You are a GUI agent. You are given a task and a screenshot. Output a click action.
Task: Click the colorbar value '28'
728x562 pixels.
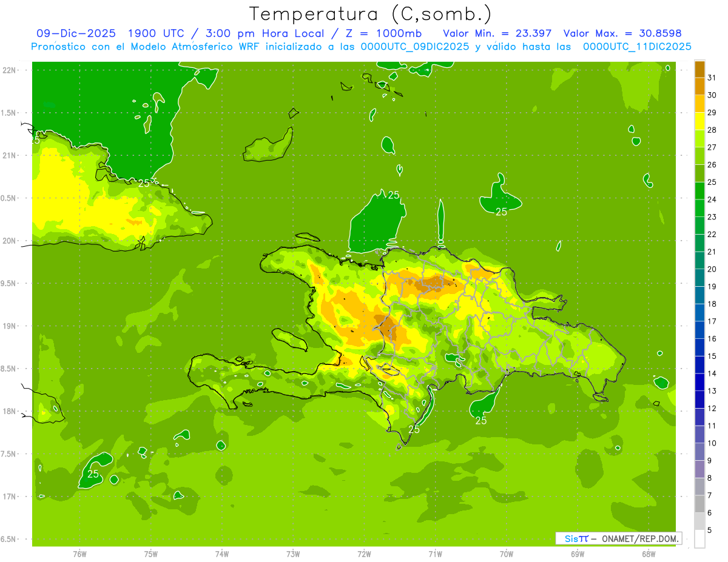[x=712, y=130]
